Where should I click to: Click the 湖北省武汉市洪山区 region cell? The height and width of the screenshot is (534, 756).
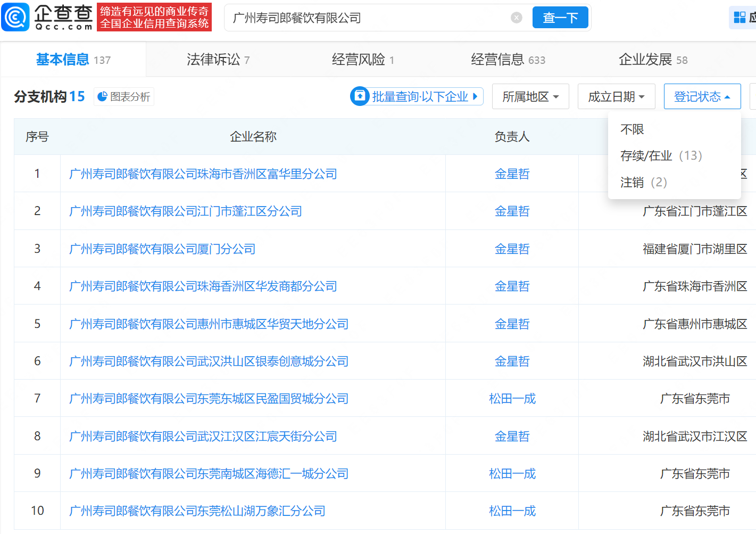pos(695,362)
